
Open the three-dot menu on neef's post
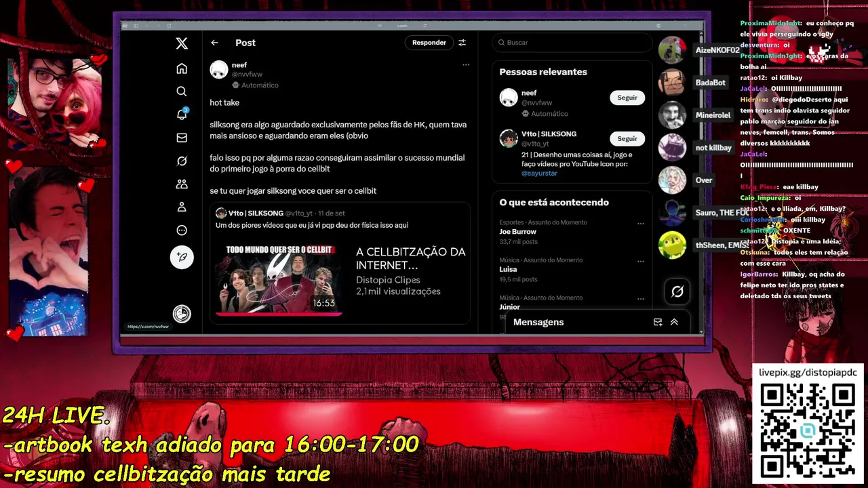pos(466,65)
